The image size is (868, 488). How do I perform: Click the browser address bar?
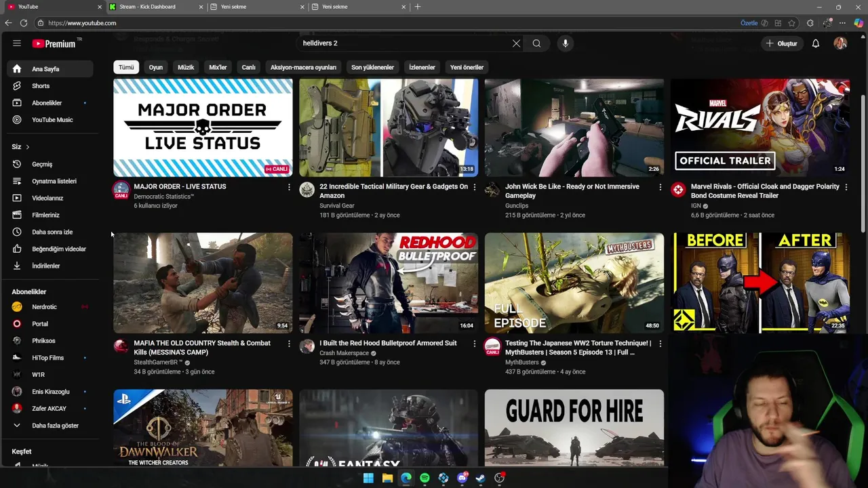387,23
